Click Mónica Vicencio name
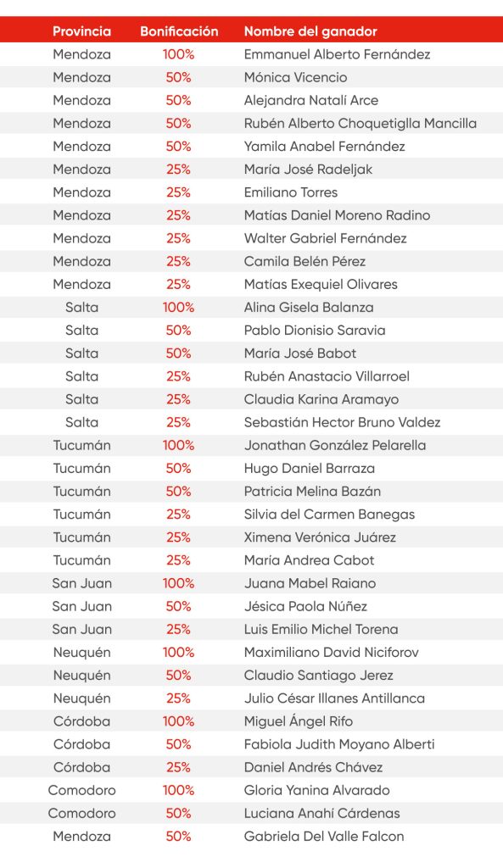This screenshot has height=868, width=503. coord(296,77)
